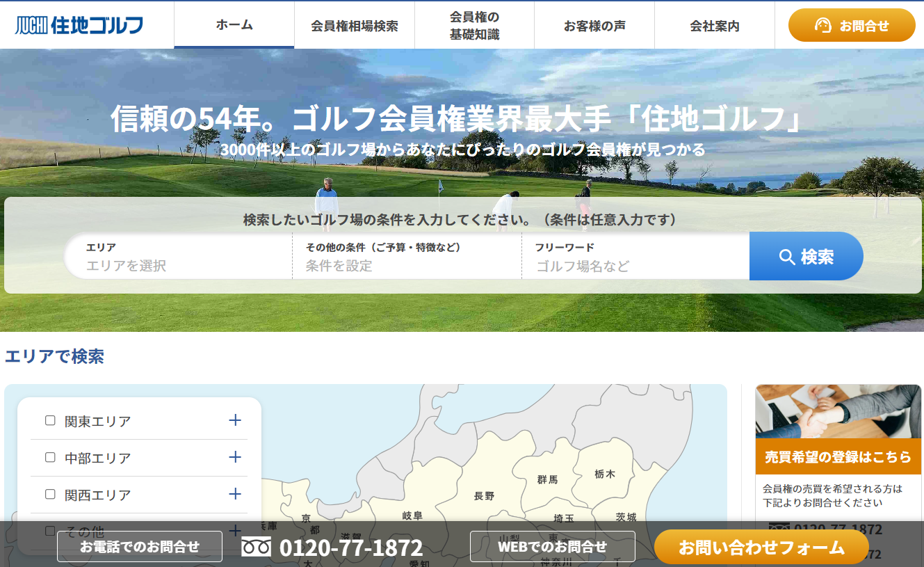The width and height of the screenshot is (924, 567).
Task: Click お電話でのお問合せ button in bottom bar
Action: coord(140,547)
